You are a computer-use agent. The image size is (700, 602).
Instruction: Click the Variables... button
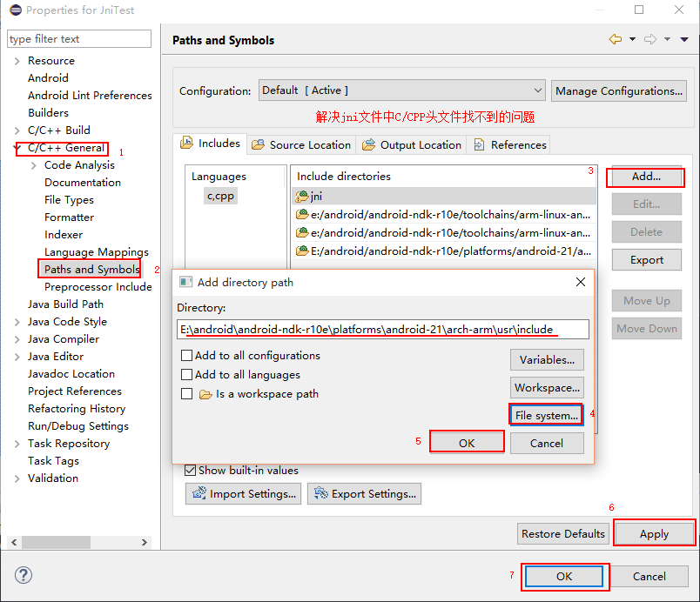coord(547,360)
